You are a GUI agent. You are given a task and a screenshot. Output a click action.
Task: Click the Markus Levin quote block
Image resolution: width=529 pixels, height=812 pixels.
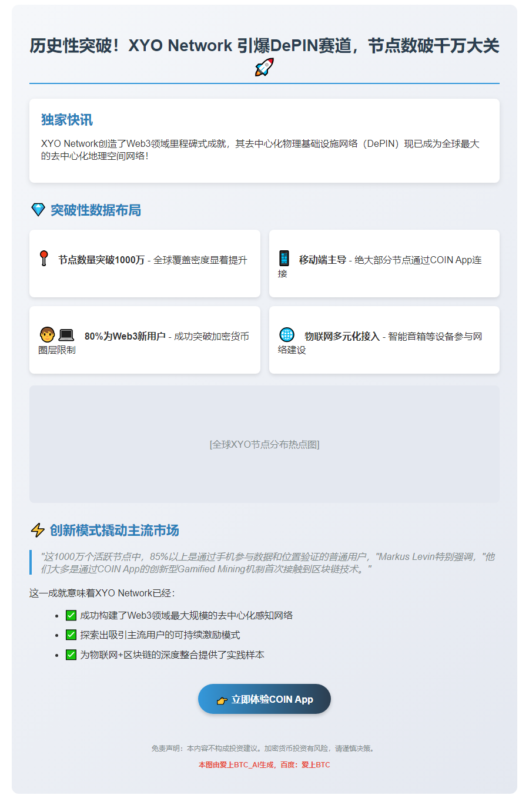(264, 562)
